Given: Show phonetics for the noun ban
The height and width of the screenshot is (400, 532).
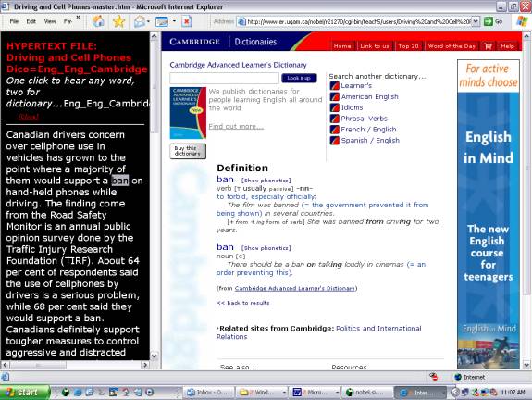Looking at the screenshot, I should pyautogui.click(x=266, y=248).
